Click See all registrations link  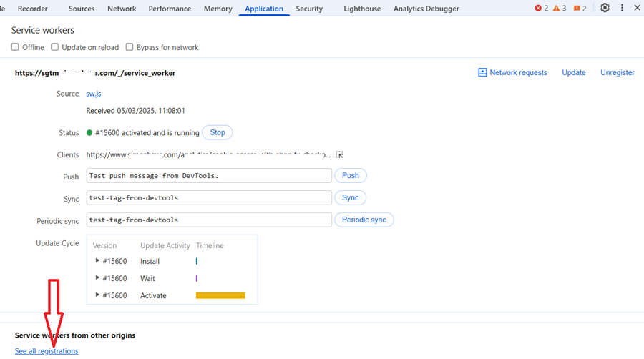47,351
